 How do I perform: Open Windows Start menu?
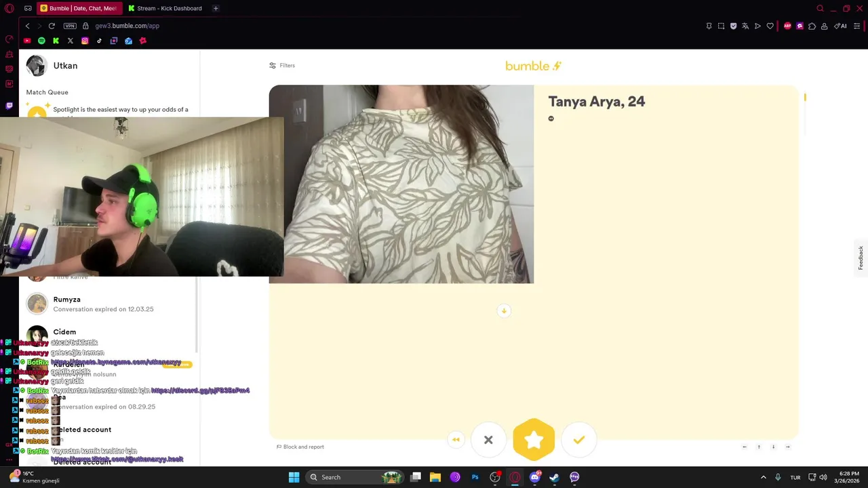click(294, 477)
